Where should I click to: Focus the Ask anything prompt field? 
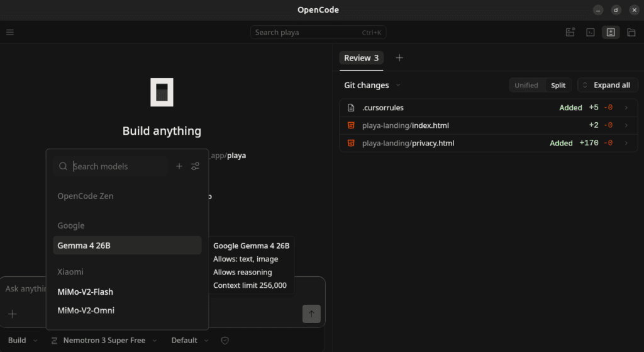[x=25, y=288]
